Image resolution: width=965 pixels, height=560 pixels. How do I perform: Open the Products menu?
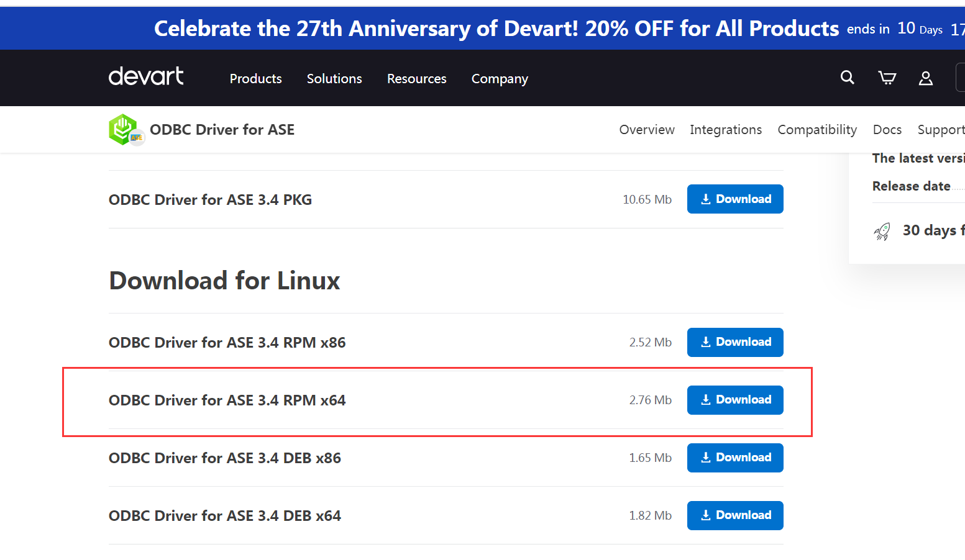point(255,79)
